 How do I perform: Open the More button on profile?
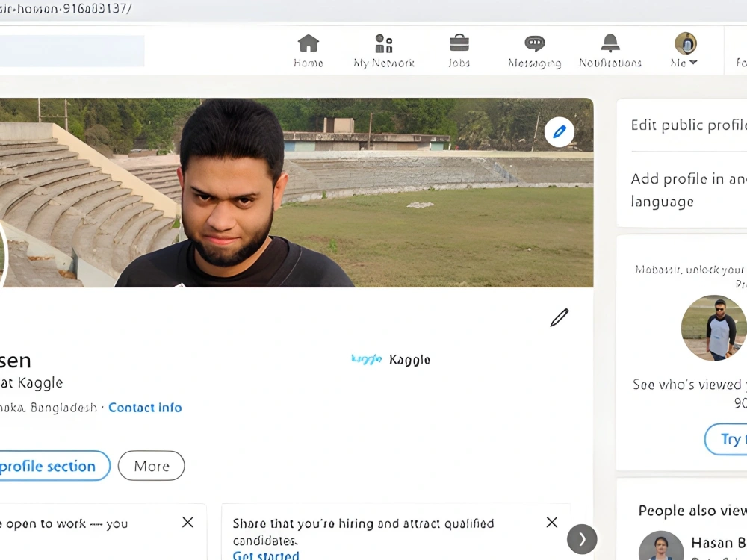[152, 466]
